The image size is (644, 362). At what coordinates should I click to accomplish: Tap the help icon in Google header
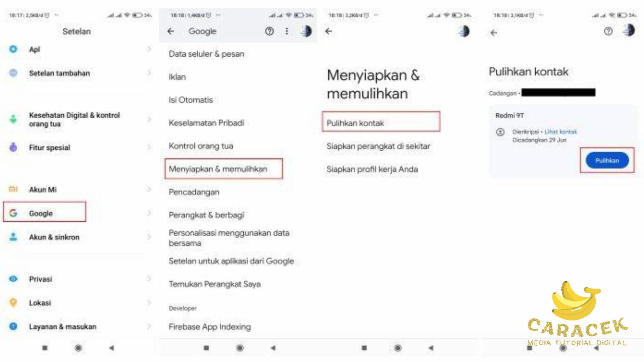pyautogui.click(x=269, y=31)
